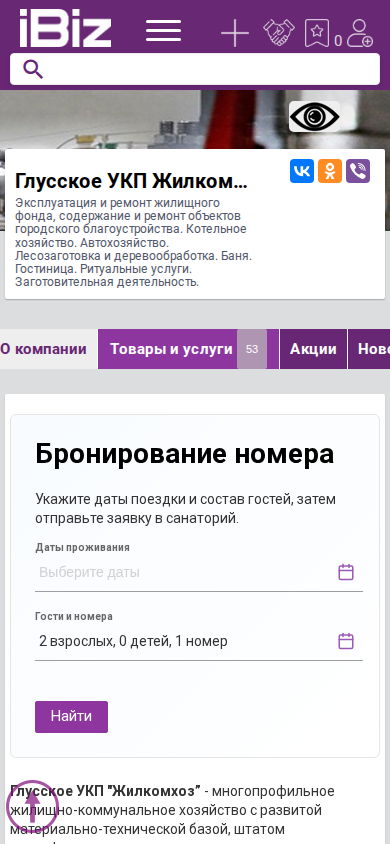Switch to the Новости tab
The height and width of the screenshot is (844, 390).
coord(370,349)
